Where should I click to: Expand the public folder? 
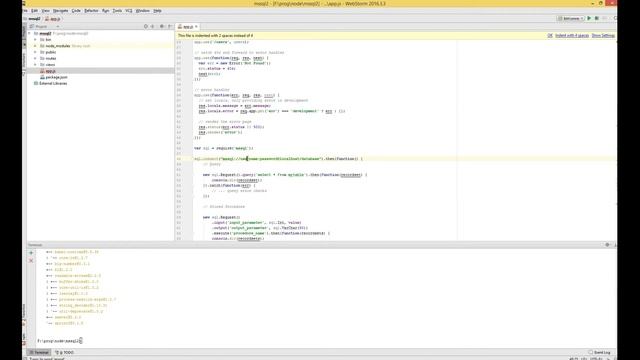(36, 52)
